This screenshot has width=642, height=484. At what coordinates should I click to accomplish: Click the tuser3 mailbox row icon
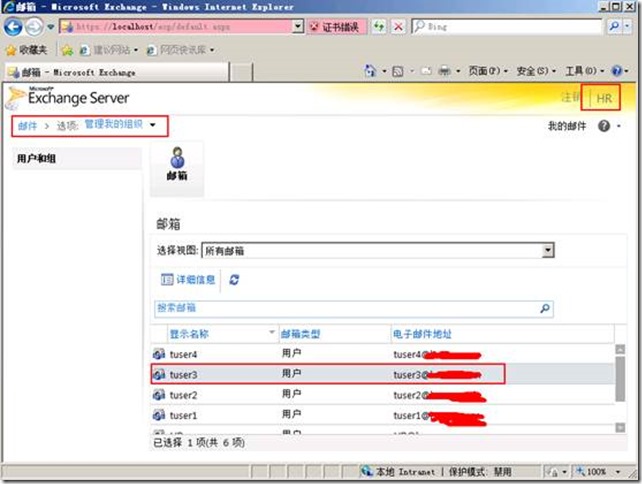pyautogui.click(x=159, y=374)
